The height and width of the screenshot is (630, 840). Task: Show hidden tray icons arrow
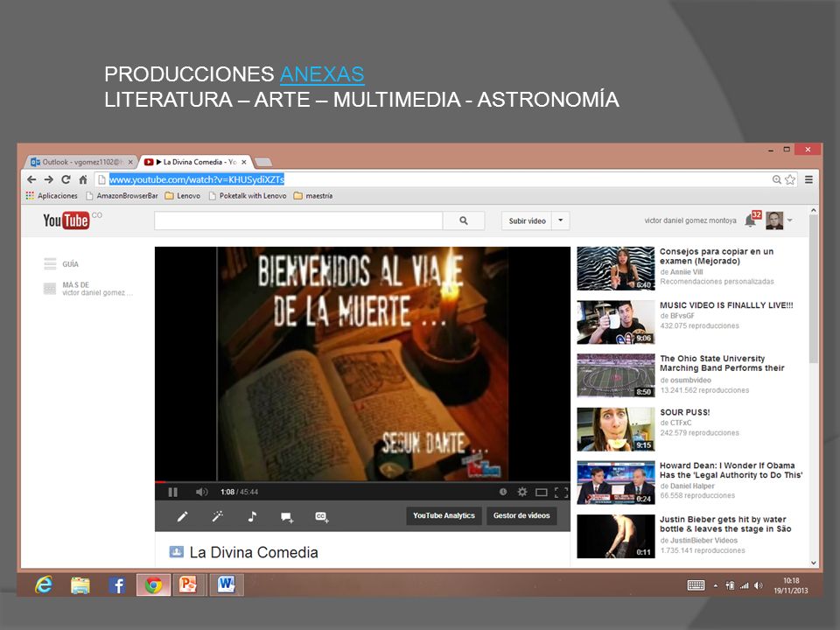pyautogui.click(x=715, y=585)
